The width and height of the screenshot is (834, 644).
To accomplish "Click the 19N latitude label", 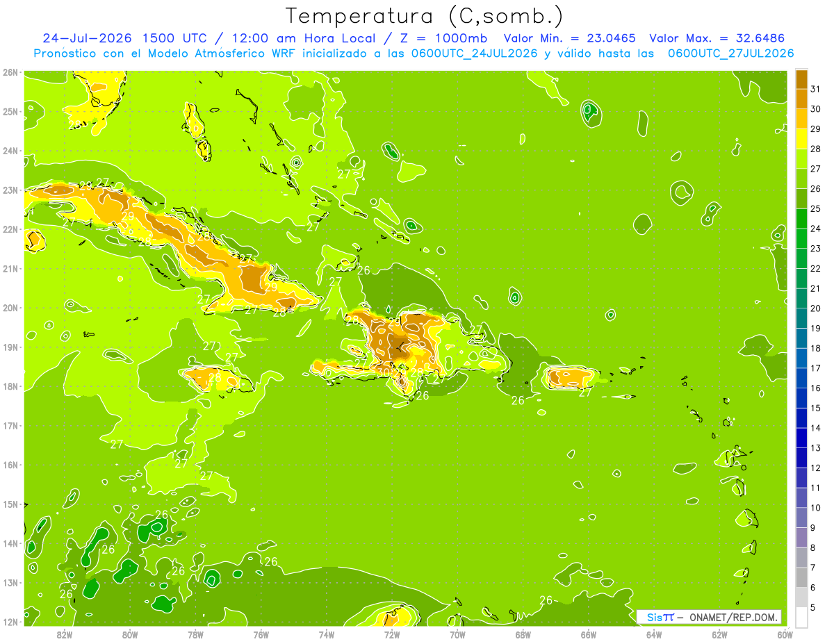I will tap(10, 347).
